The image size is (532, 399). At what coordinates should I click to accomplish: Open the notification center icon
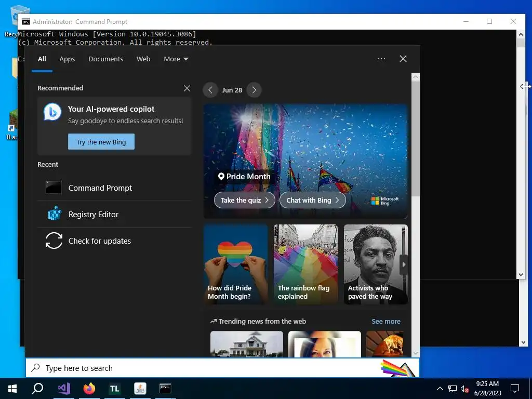coord(515,389)
